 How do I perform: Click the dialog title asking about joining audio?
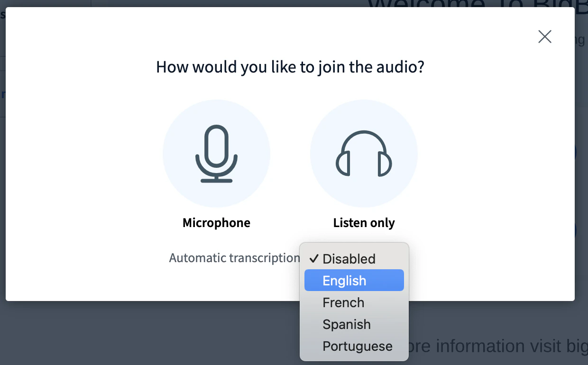pyautogui.click(x=290, y=67)
